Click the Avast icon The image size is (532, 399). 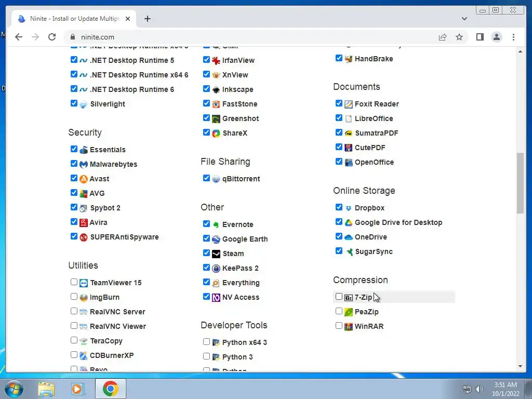click(x=84, y=179)
